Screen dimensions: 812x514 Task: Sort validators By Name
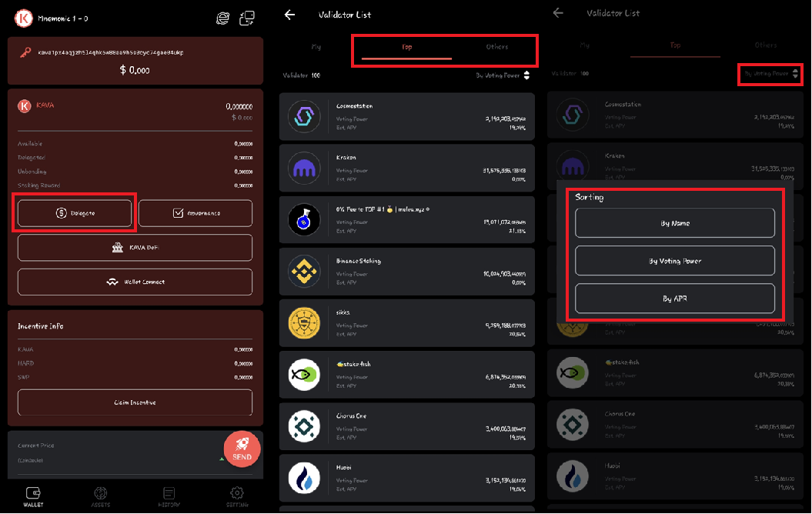(675, 223)
